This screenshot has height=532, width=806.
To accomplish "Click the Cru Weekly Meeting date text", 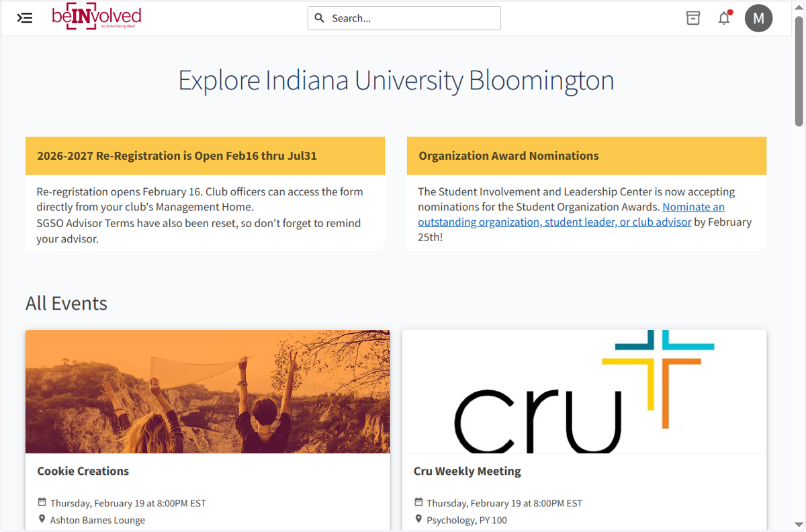I will point(504,503).
